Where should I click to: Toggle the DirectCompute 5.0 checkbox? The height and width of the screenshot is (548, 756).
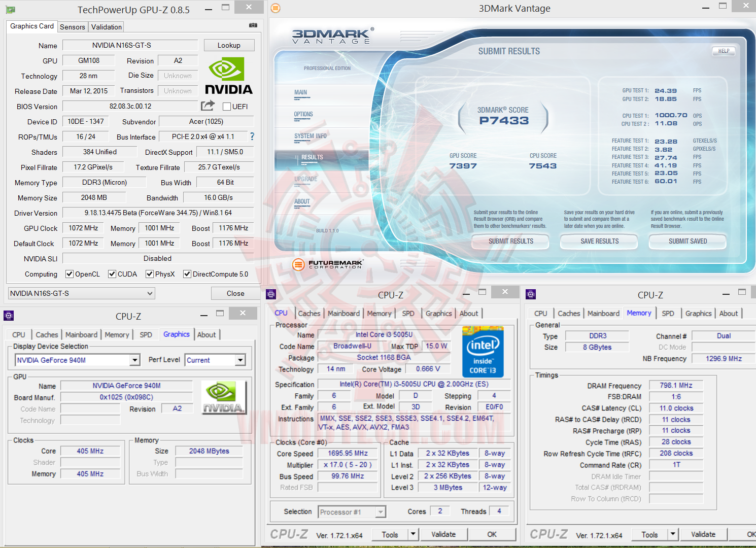[x=187, y=274]
